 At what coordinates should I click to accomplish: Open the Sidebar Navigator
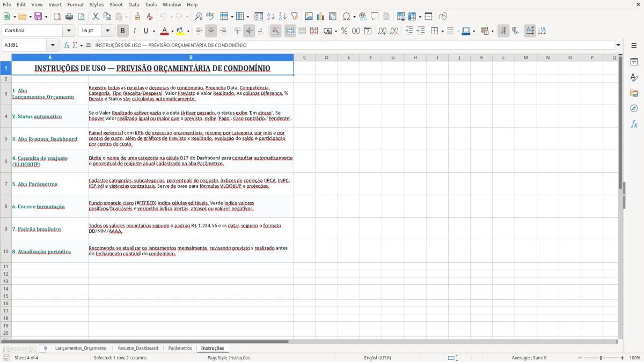click(634, 108)
